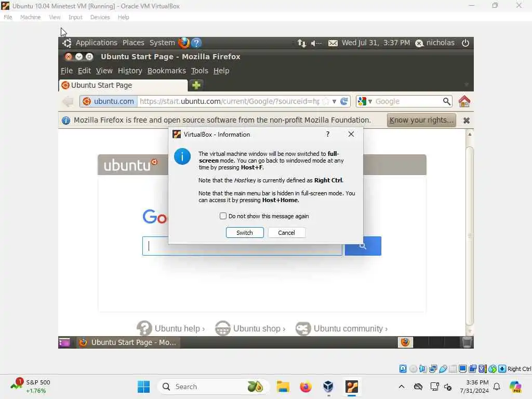Click the Windows taskbar Search box
This screenshot has height=399, width=532.
tap(214, 387)
